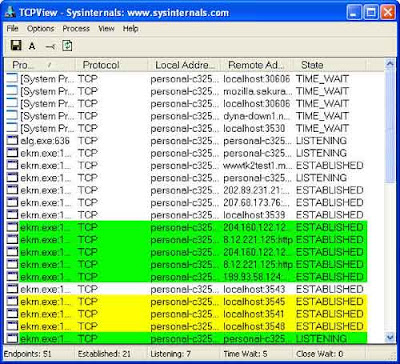
Task: Select the localhost:3539 remote address cell
Action: click(x=254, y=215)
